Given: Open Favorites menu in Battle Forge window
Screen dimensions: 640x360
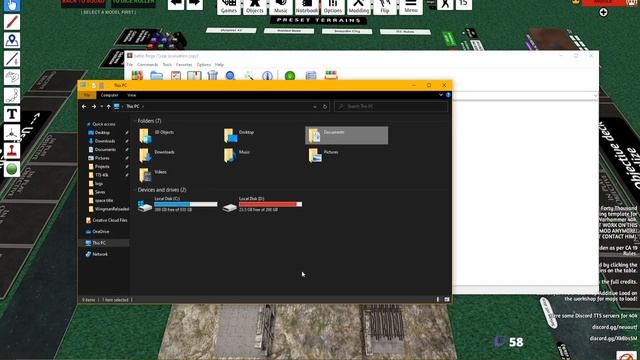Looking at the screenshot, I should point(184,64).
